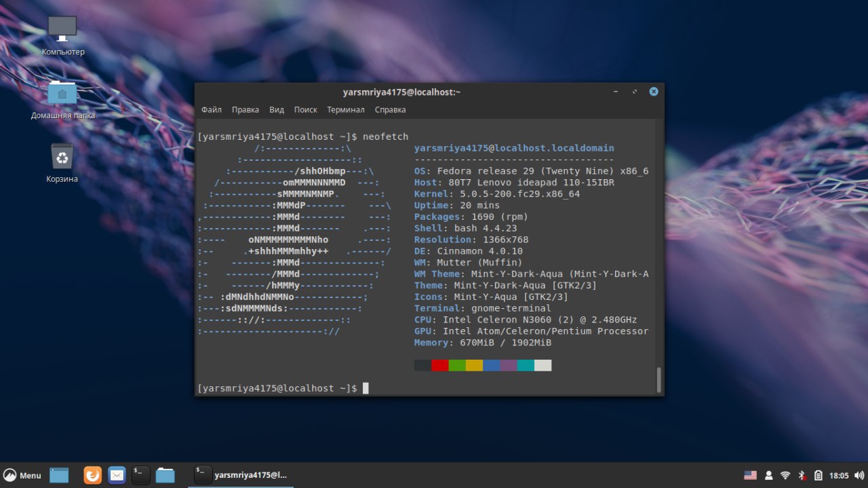Click the WM: Mutter (Muffin) line
Image resolution: width=868 pixels, height=488 pixels.
tap(469, 263)
